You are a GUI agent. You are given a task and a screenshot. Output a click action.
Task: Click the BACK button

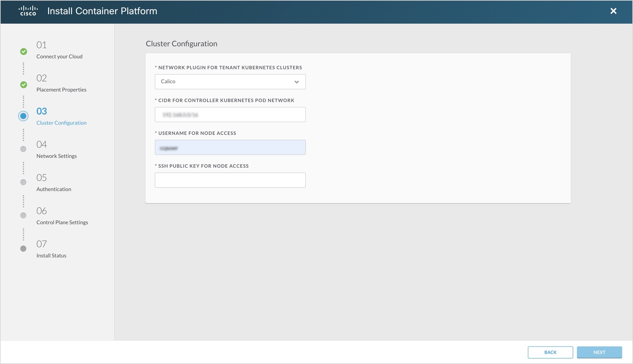550,352
